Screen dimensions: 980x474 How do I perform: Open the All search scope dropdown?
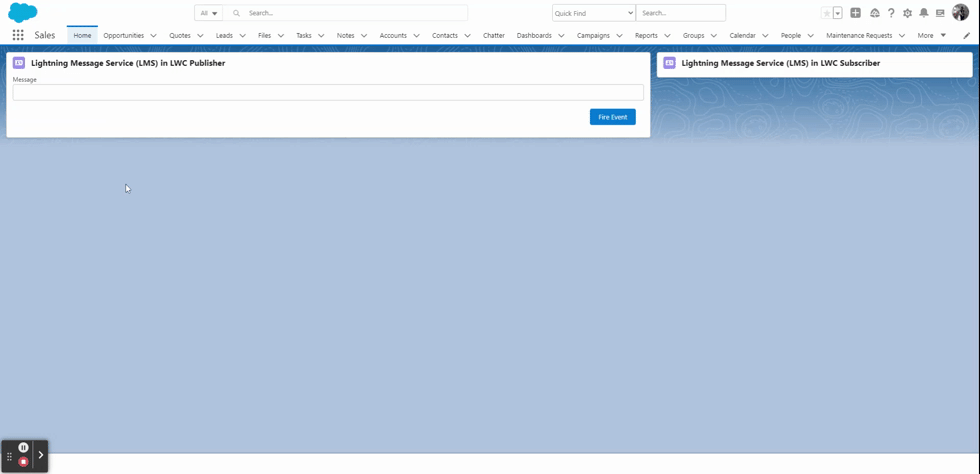(x=209, y=13)
